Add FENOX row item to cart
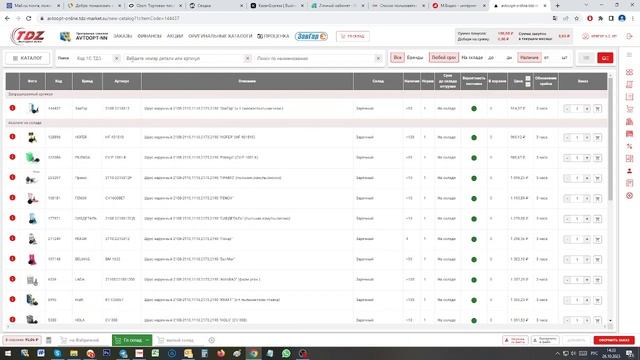 [598, 198]
